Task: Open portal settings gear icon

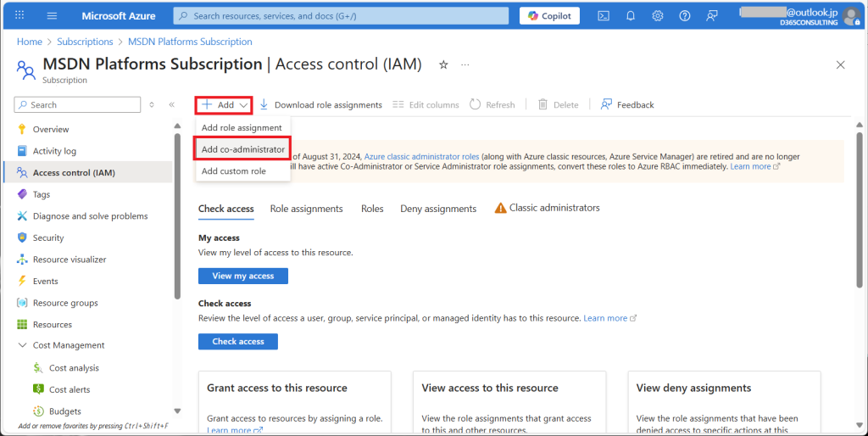Action: [x=658, y=16]
